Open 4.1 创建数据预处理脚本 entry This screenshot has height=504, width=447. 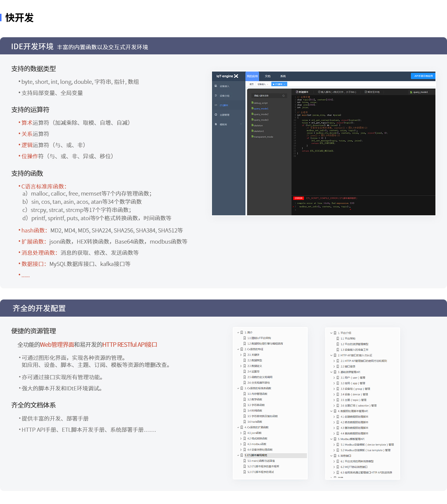(355, 417)
